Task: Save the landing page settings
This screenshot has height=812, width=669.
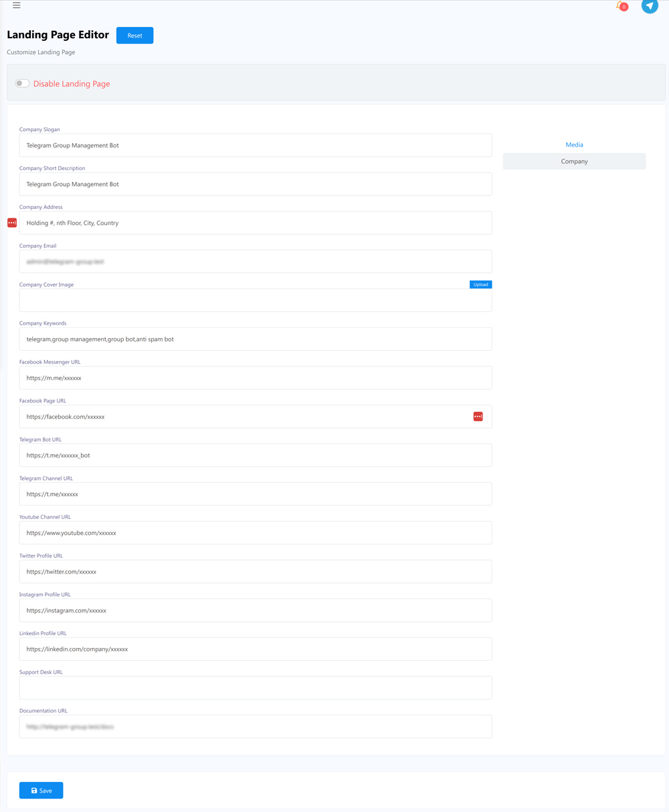Action: coord(41,791)
